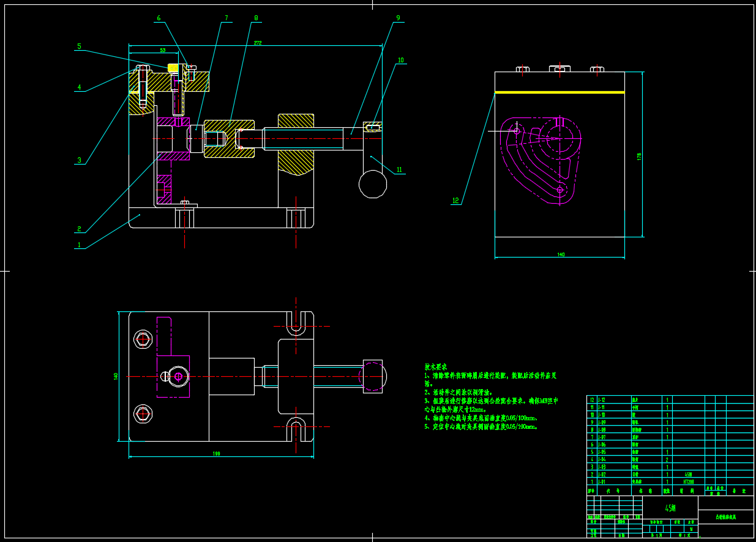
Task: Click the large 45钢 text in title block
Action: click(x=670, y=508)
